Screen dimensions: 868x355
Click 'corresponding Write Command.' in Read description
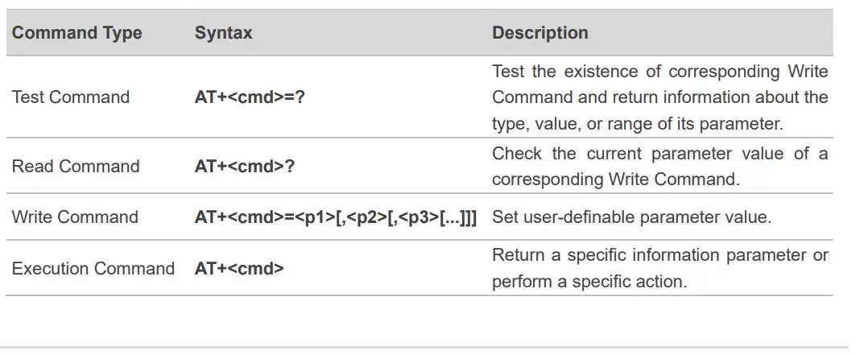(x=615, y=180)
